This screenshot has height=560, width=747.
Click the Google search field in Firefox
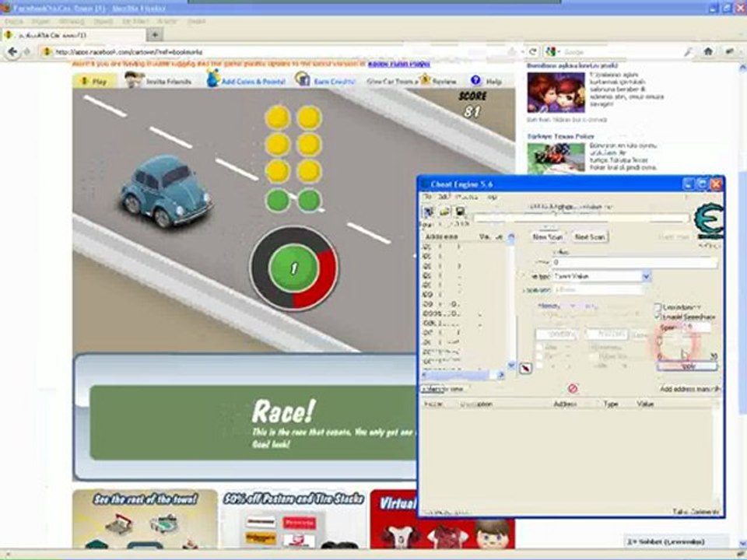coord(622,51)
